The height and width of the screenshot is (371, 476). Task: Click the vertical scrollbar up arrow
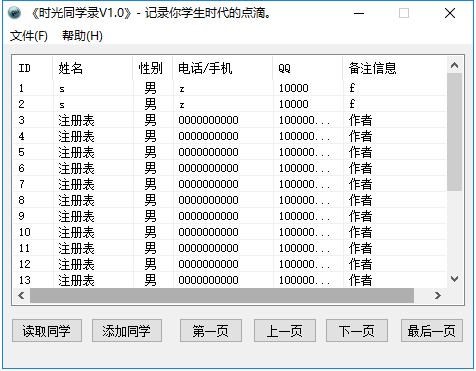454,65
